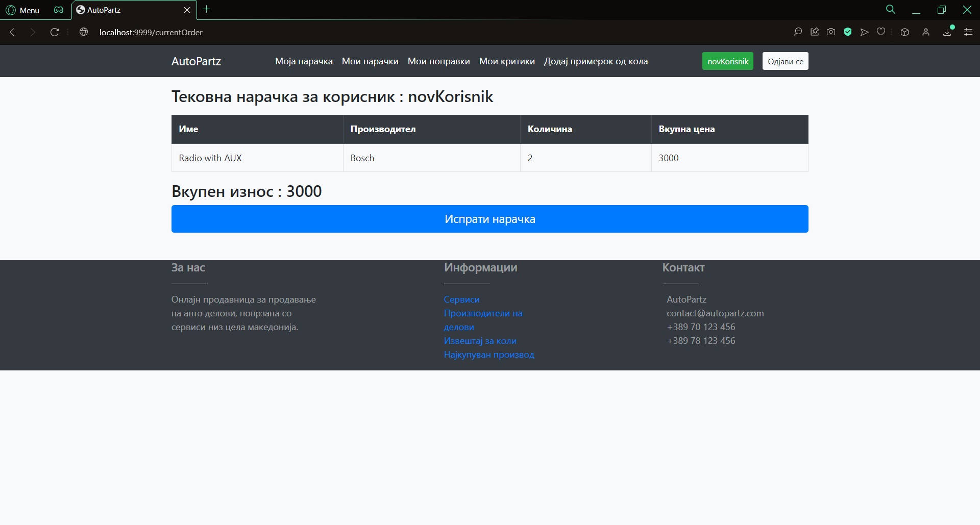The height and width of the screenshot is (525, 980).
Task: Reload the current page
Action: (x=55, y=32)
